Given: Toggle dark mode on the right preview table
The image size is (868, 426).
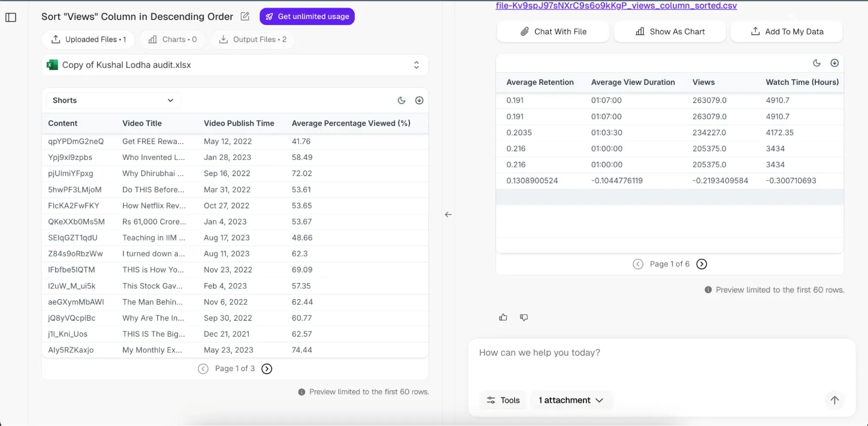Looking at the screenshot, I should (817, 63).
